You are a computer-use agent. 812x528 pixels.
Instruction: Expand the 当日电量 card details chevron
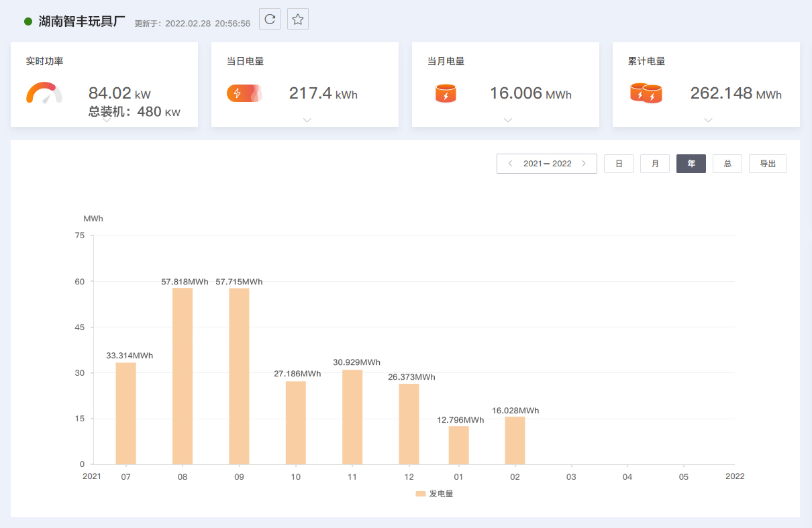pyautogui.click(x=307, y=120)
